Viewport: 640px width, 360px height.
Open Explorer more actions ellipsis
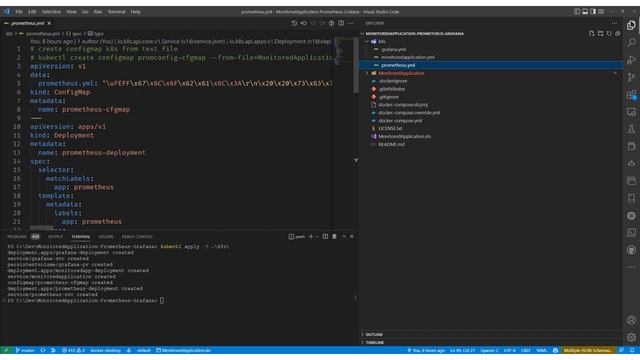(615, 23)
